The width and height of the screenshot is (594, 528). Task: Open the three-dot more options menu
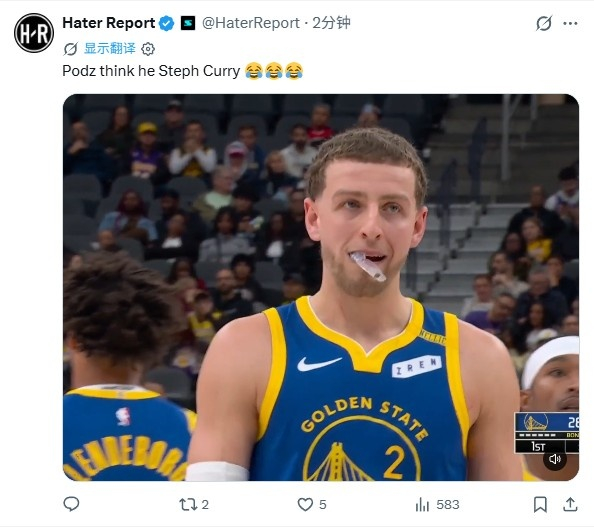point(570,23)
